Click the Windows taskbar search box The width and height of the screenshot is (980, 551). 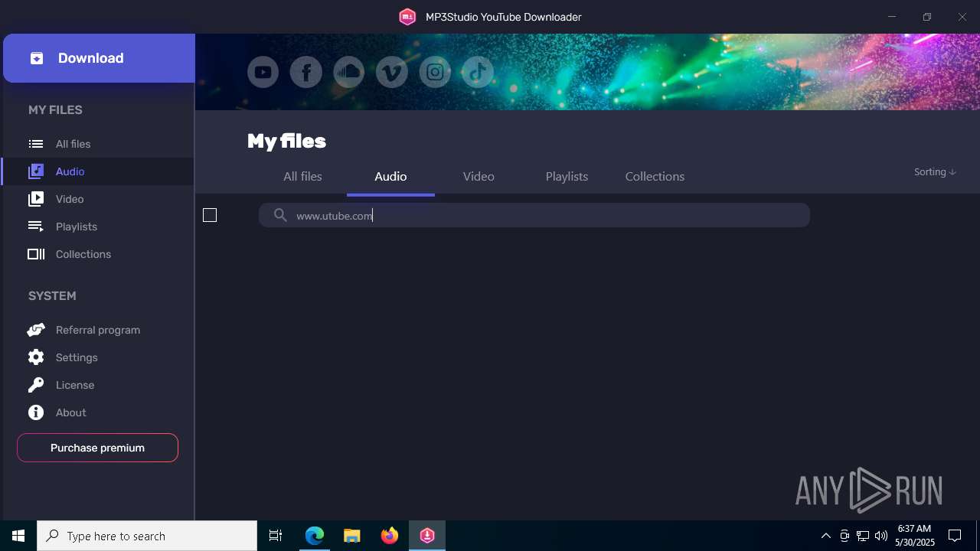pyautogui.click(x=147, y=536)
